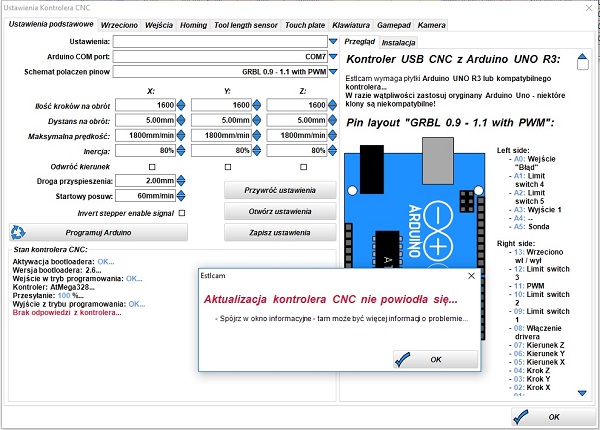
Task: Click the 11: PWM pin entry
Action: 529,286
